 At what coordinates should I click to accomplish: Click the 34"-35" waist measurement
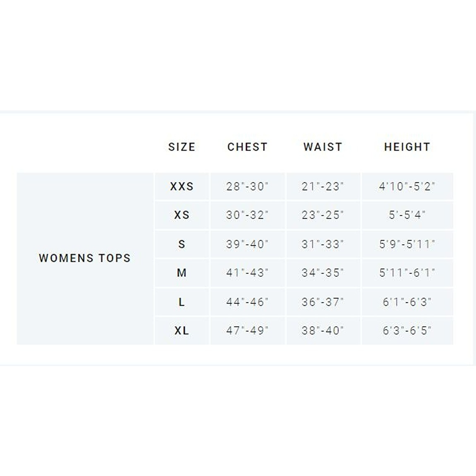click(x=323, y=273)
